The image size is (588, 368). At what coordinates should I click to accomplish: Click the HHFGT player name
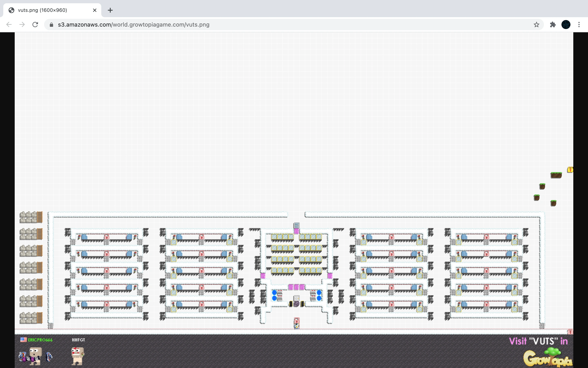[x=78, y=340]
